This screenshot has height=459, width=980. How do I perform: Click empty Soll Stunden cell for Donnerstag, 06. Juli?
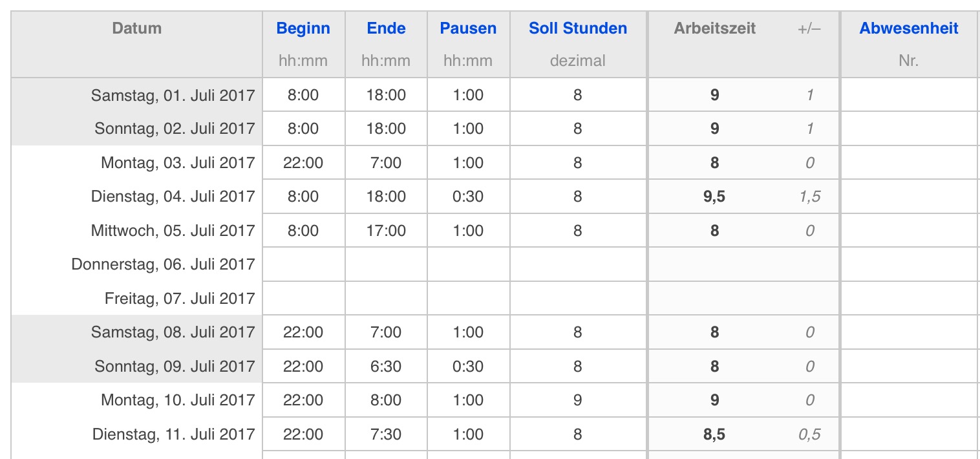(x=578, y=264)
